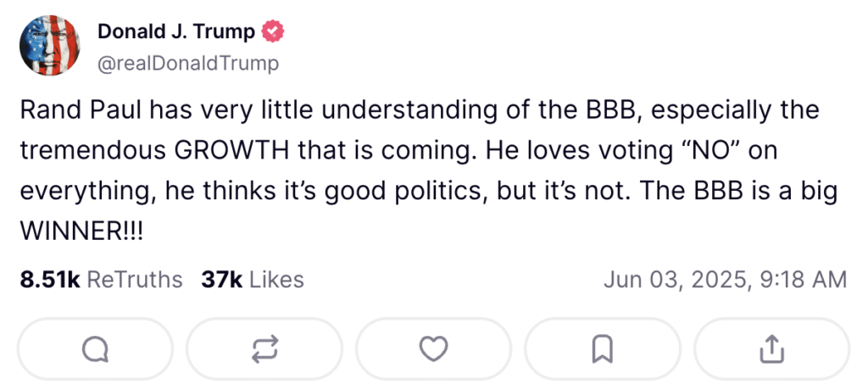This screenshot has height=385, width=868.
Task: Open the share options icon
Action: pos(771,348)
